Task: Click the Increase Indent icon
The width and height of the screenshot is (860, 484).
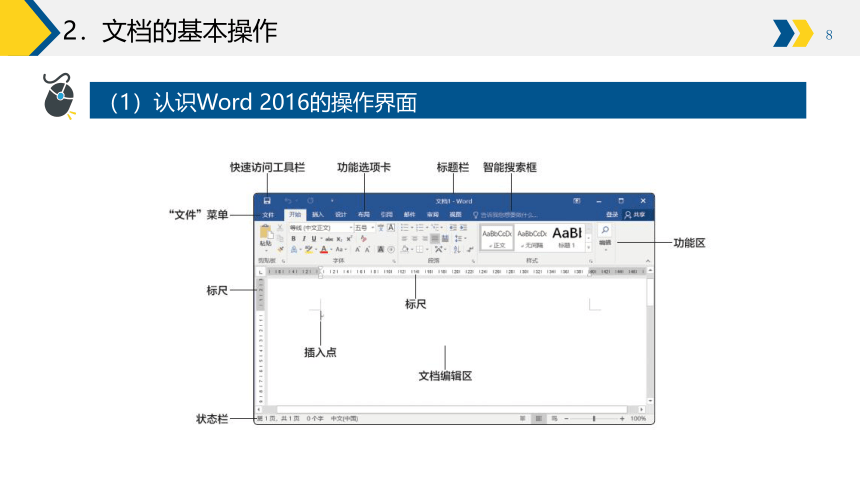Action: (x=463, y=227)
